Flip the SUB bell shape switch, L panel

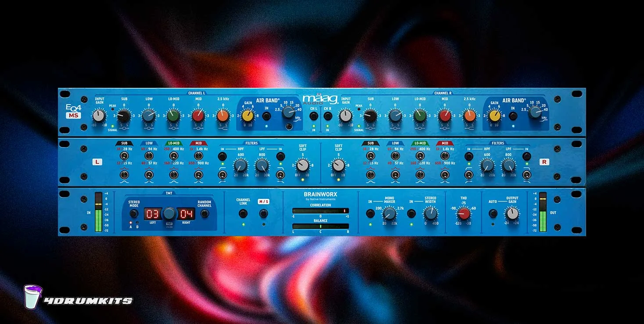tap(124, 176)
